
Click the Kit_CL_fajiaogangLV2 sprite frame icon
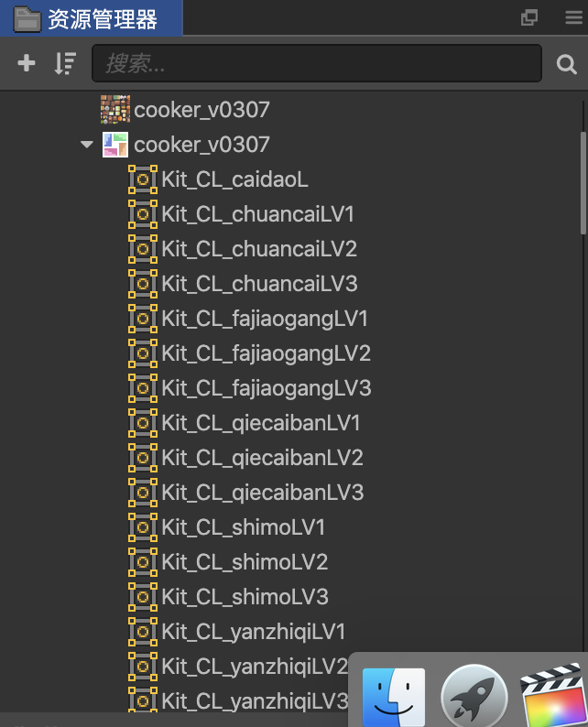click(143, 353)
